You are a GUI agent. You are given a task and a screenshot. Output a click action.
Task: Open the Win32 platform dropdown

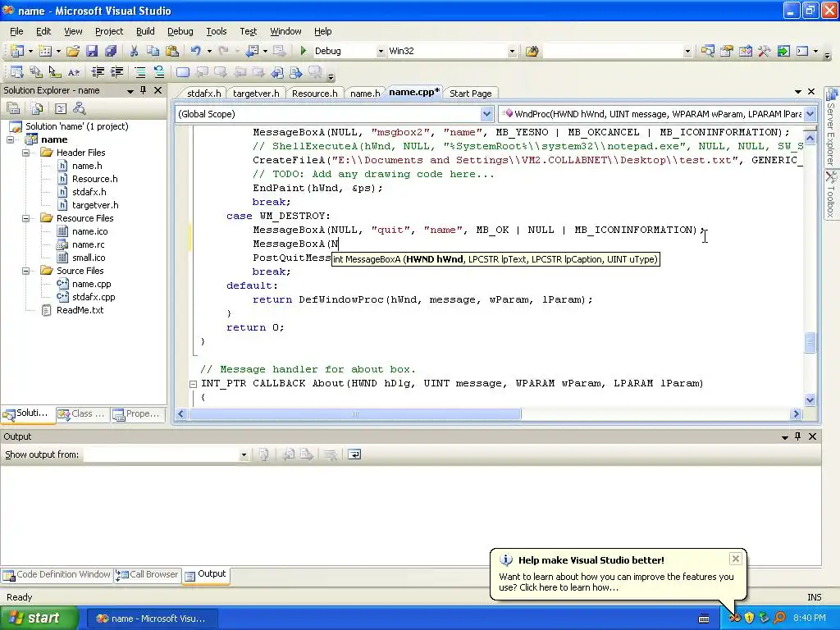[512, 52]
